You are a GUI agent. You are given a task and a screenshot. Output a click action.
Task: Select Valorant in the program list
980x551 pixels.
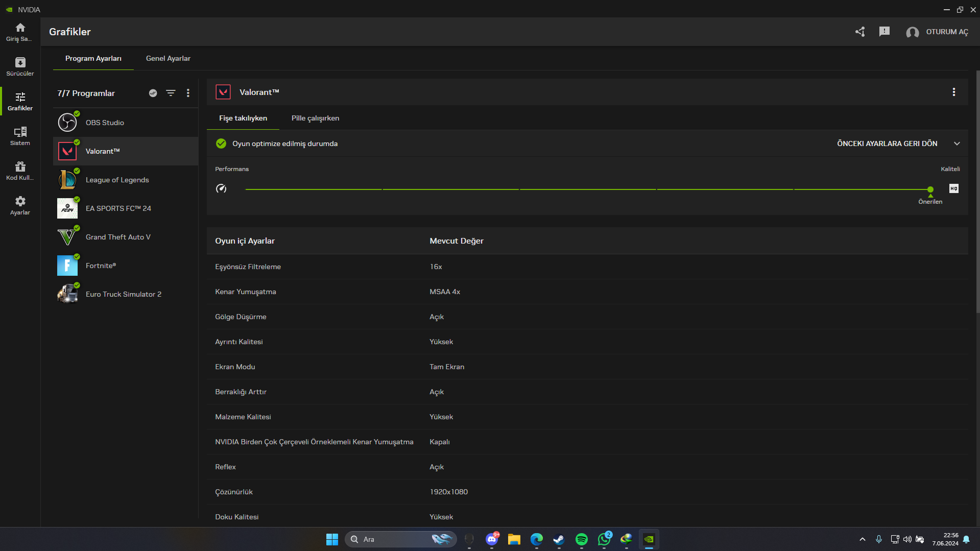126,151
